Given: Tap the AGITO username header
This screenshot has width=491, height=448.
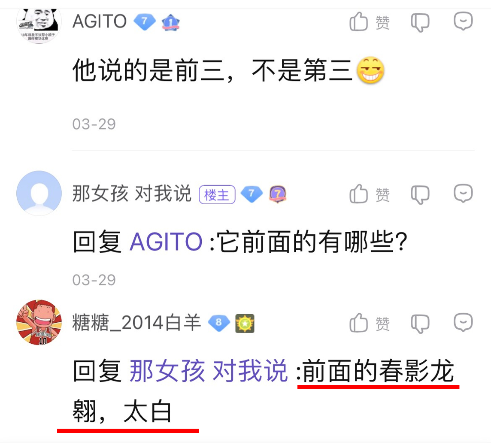Looking at the screenshot, I should 100,21.
